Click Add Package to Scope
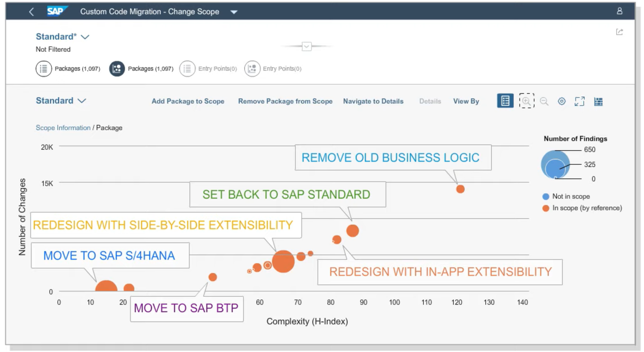This screenshot has height=352, width=644. pos(188,101)
